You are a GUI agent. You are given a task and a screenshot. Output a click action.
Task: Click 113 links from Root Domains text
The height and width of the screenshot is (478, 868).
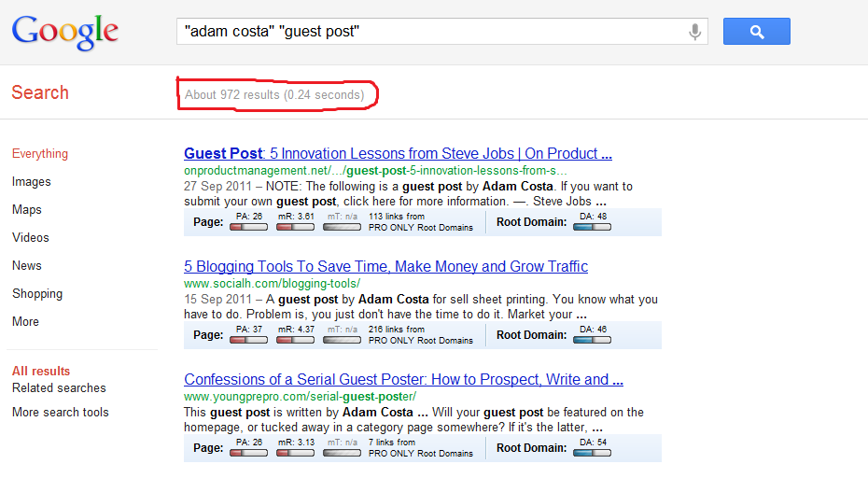(421, 222)
